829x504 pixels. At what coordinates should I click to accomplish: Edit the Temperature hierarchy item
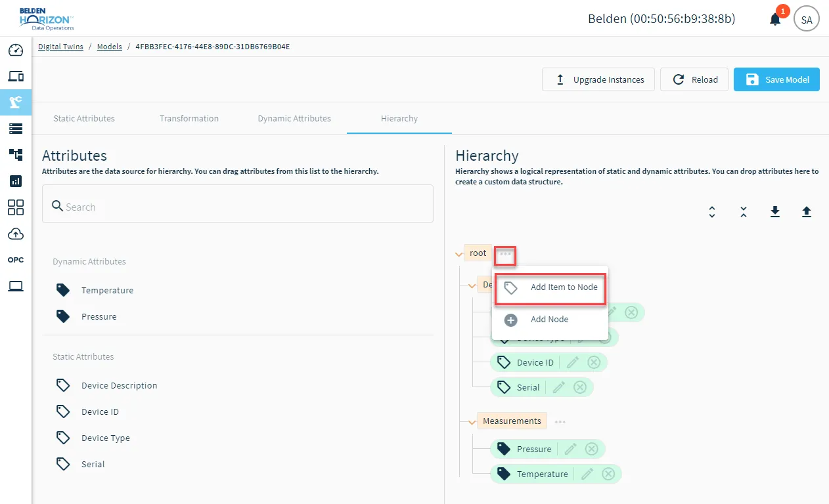pyautogui.click(x=587, y=474)
